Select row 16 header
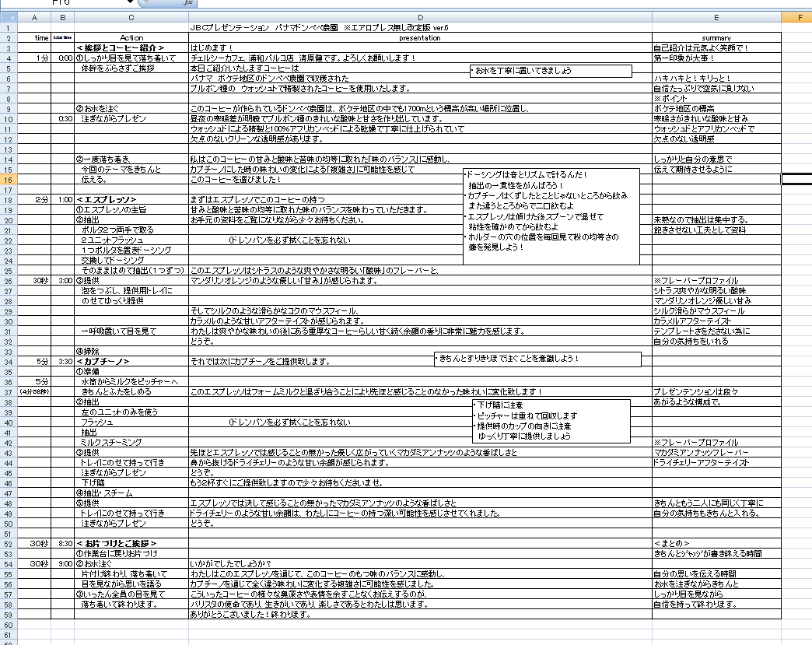Screen dimensions: 812x645 (x=9, y=179)
